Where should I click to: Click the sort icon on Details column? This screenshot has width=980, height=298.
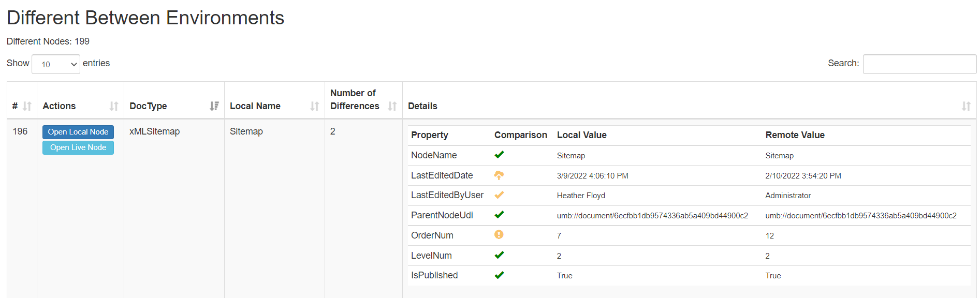pos(966,106)
